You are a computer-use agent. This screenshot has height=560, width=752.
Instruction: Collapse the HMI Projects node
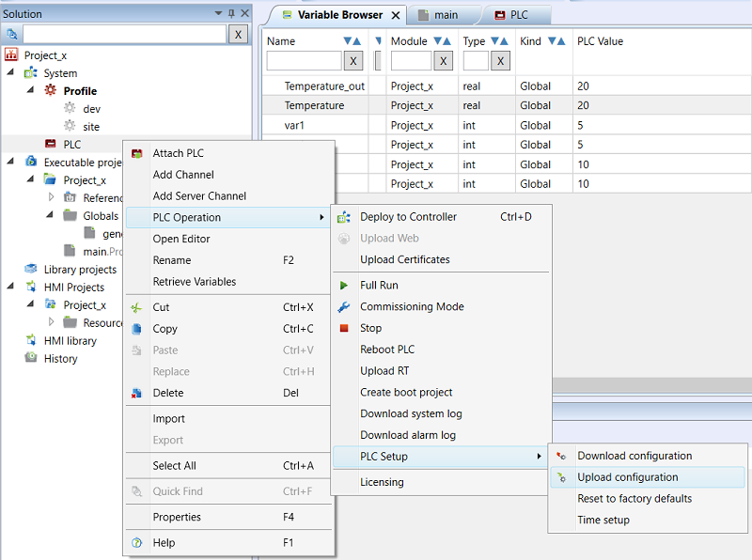point(10,286)
